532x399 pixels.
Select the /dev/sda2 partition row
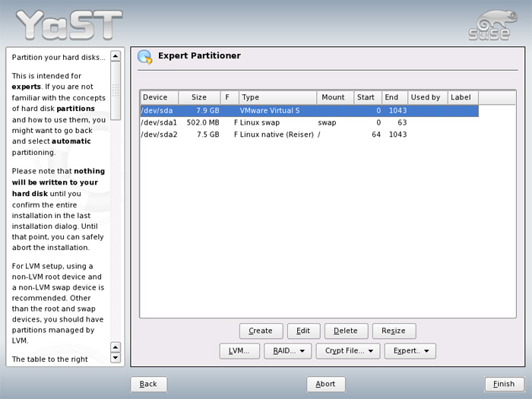coord(309,135)
